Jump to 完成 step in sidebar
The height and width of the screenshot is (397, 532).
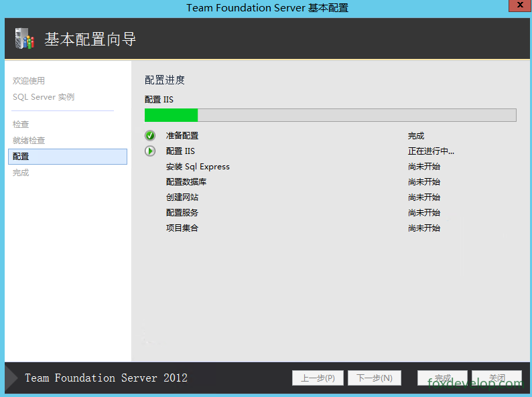[x=21, y=173]
